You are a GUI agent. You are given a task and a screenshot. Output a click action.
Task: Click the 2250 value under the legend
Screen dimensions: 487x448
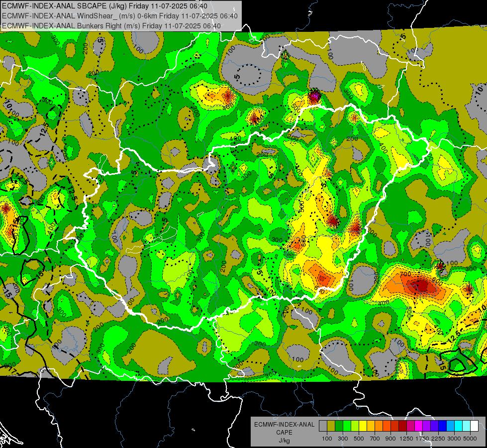pyautogui.click(x=438, y=439)
